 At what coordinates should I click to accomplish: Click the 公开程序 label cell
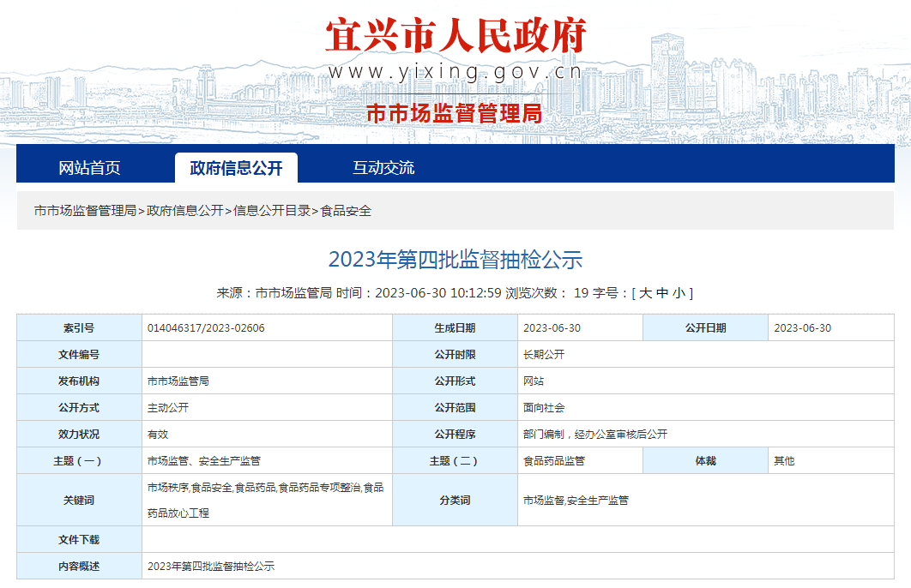pyautogui.click(x=455, y=435)
